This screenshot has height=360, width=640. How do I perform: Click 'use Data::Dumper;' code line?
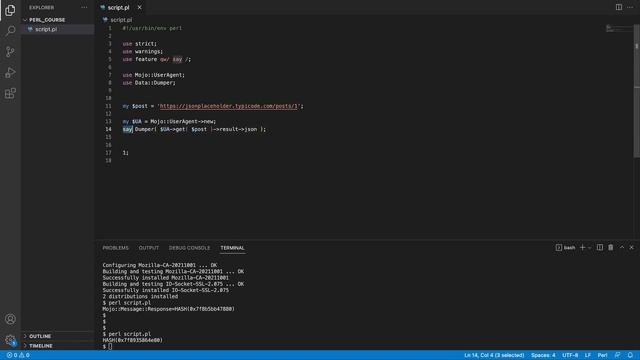149,83
